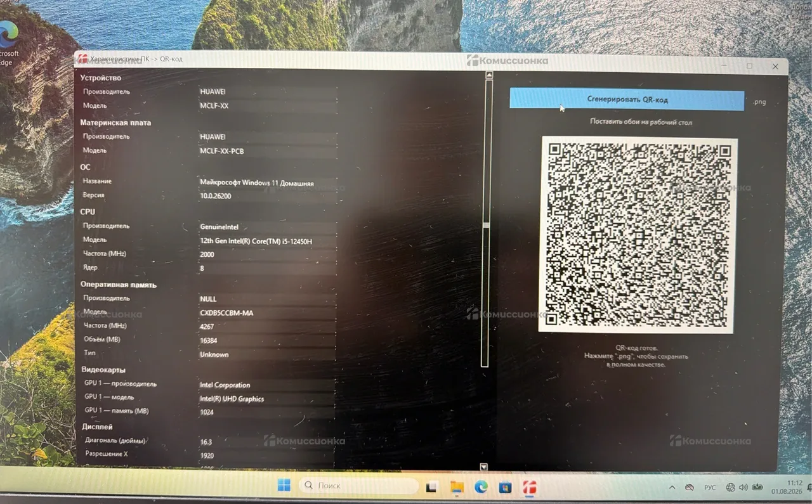This screenshot has height=504, width=812.
Task: Select the Intel(R) UHD Graphics value
Action: pos(232,399)
